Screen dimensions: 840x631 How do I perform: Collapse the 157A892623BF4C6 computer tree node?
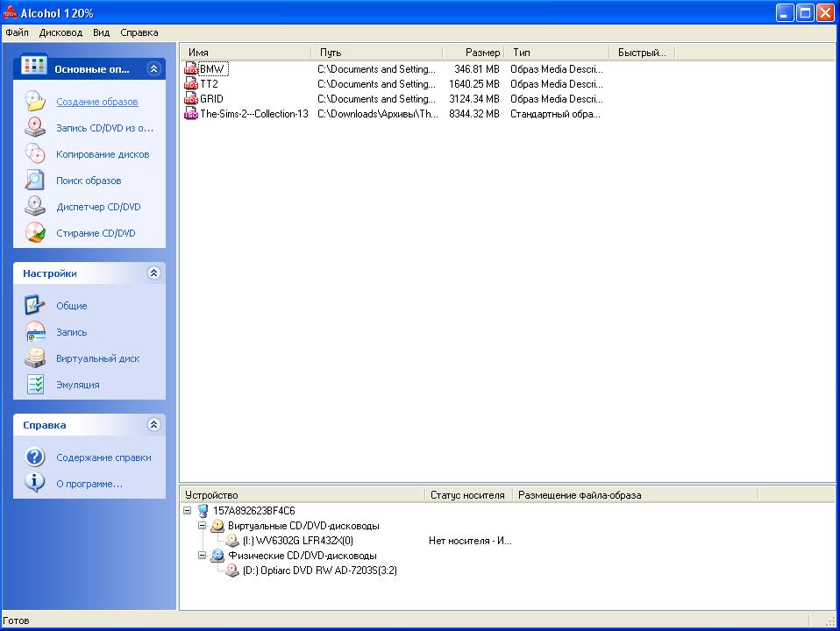pos(188,511)
